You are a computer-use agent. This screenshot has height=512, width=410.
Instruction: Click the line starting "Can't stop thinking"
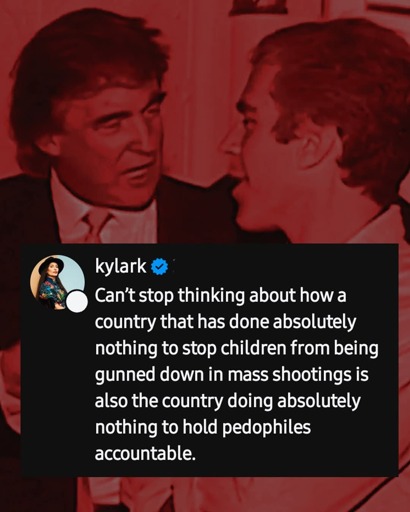[x=220, y=296]
